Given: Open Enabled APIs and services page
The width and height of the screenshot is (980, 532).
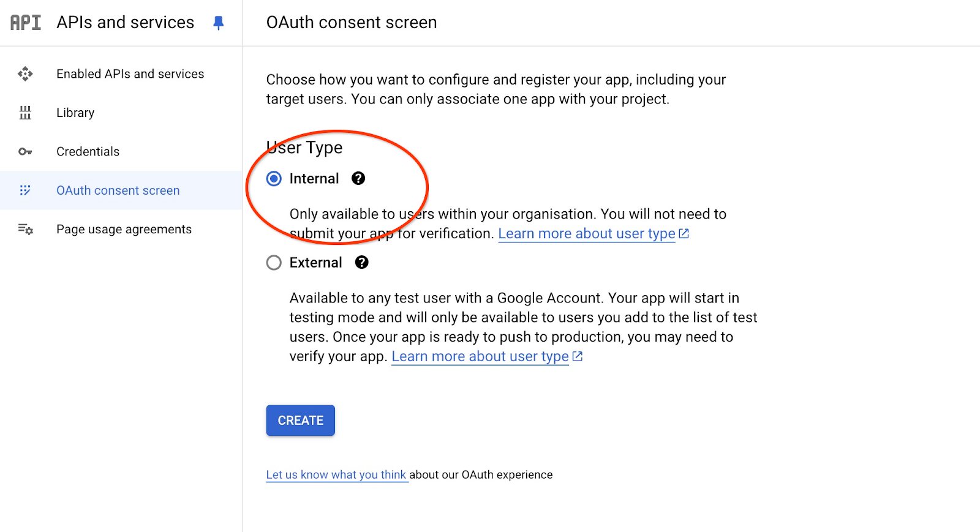Looking at the screenshot, I should click(x=130, y=74).
